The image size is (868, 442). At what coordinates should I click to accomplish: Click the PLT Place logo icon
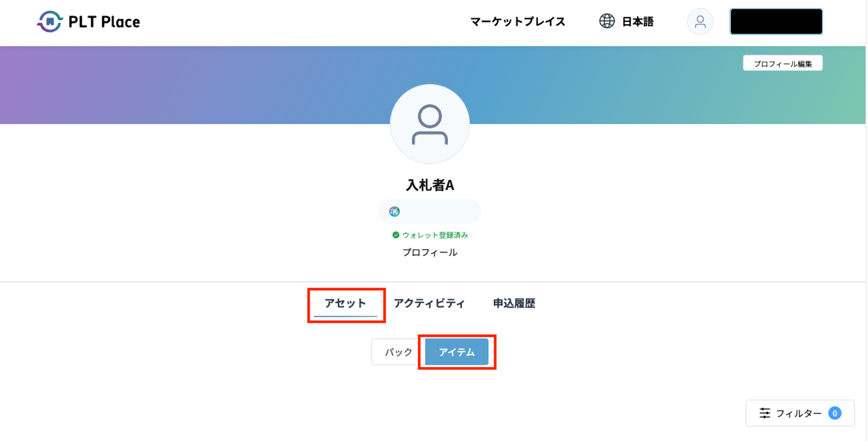50,22
